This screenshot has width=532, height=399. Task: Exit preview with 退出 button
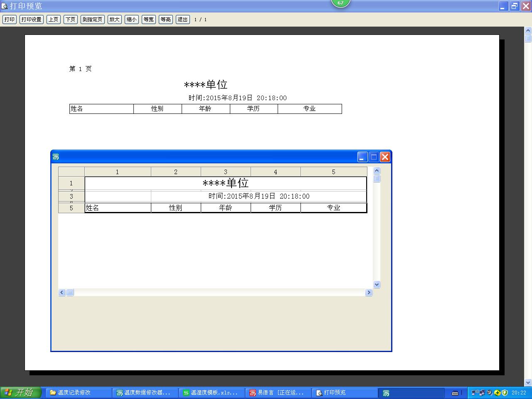pyautogui.click(x=183, y=20)
